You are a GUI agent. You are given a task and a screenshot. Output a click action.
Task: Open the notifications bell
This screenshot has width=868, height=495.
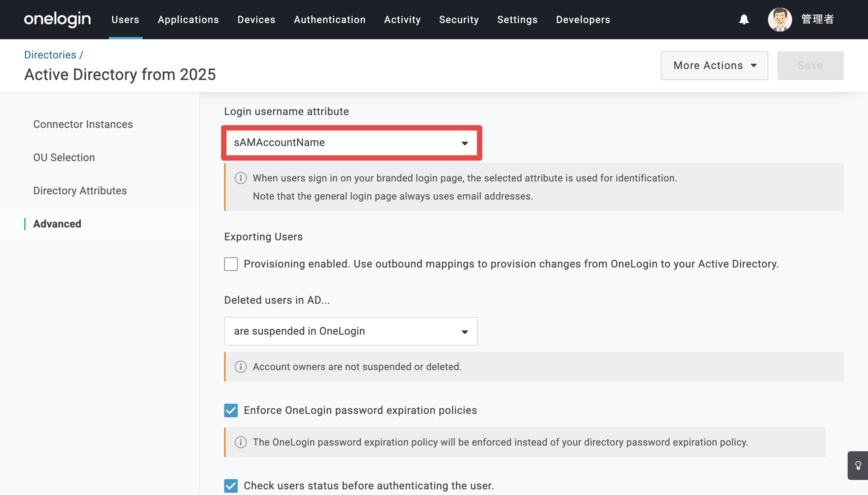(744, 19)
